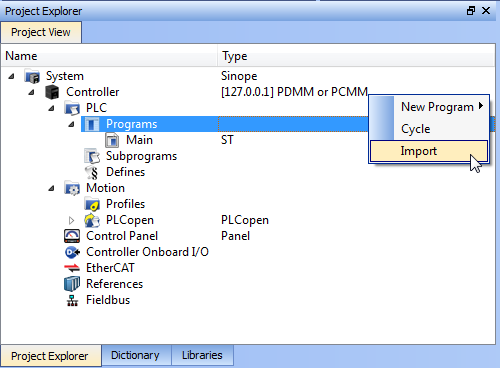The height and width of the screenshot is (368, 500).
Task: Select the Motion label
Action: pyautogui.click(x=105, y=188)
